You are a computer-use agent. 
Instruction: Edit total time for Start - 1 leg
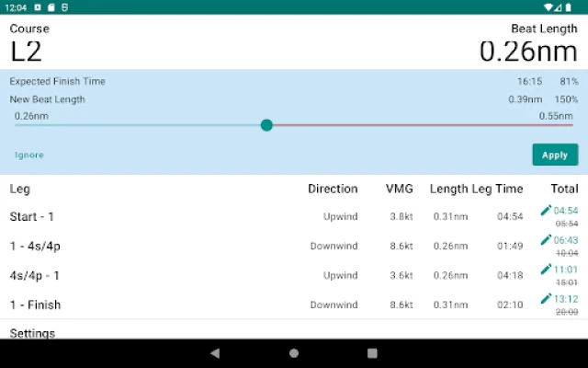(547, 211)
